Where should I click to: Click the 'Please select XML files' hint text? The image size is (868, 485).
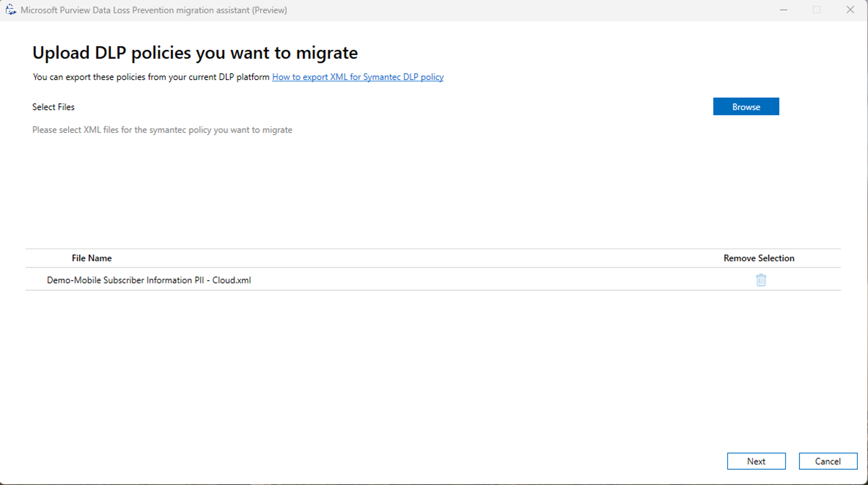pyautogui.click(x=162, y=130)
